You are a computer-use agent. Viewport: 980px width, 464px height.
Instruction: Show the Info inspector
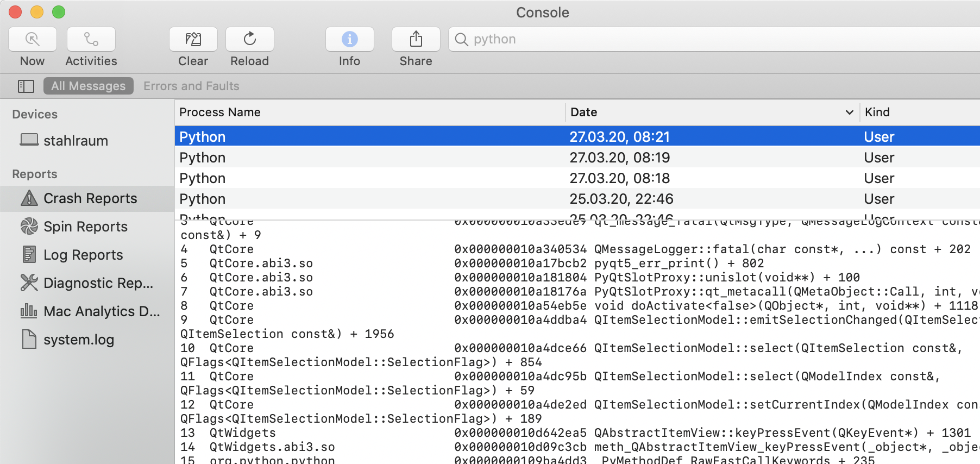tap(350, 39)
